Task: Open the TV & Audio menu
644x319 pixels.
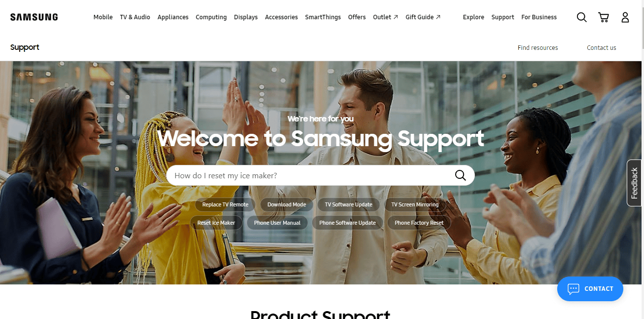Action: click(135, 17)
